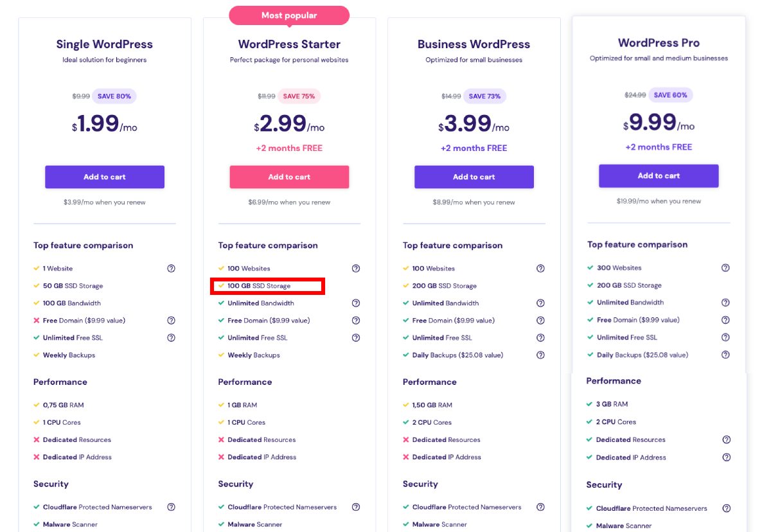
Task: Click the help icon beside Dedicated IP Address in WordPress Pro
Action: click(725, 457)
